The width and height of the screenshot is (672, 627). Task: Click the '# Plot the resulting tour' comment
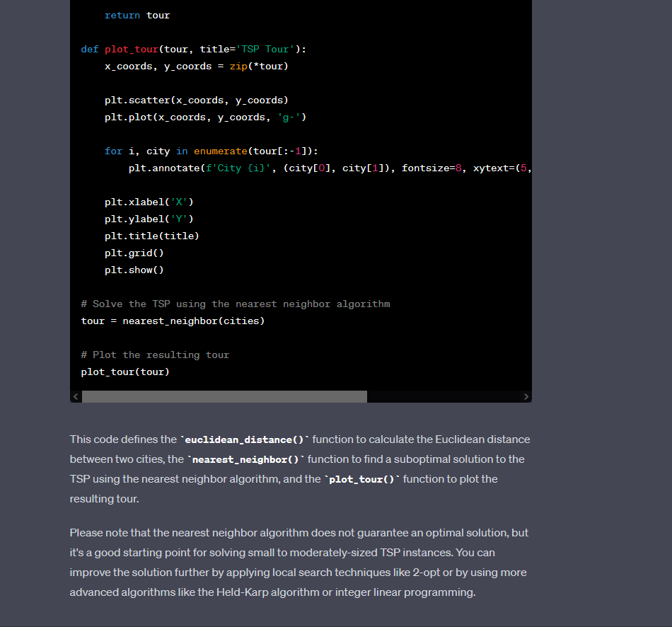(x=155, y=355)
